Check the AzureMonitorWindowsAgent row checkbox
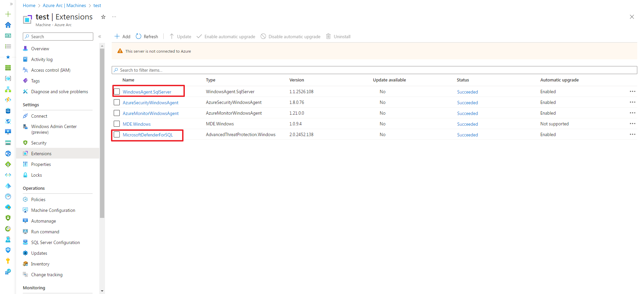The height and width of the screenshot is (294, 644). (117, 113)
